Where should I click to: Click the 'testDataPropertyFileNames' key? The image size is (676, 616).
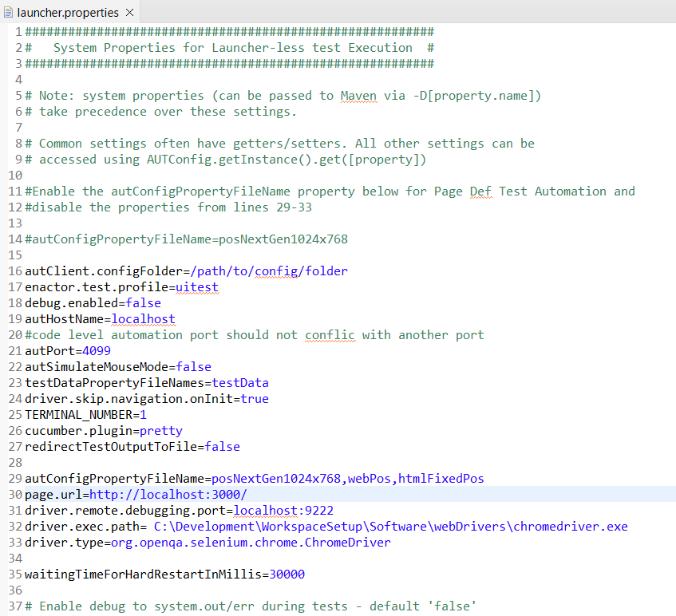click(x=115, y=383)
